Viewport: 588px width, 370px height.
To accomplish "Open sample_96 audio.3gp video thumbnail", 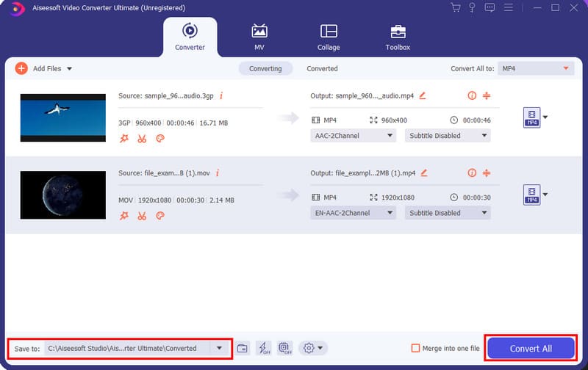I will click(63, 117).
